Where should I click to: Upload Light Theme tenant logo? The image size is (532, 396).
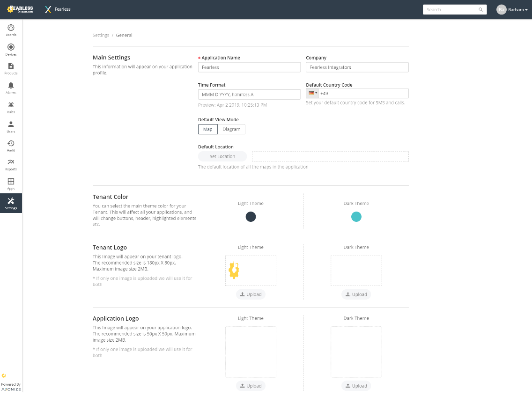click(x=251, y=294)
